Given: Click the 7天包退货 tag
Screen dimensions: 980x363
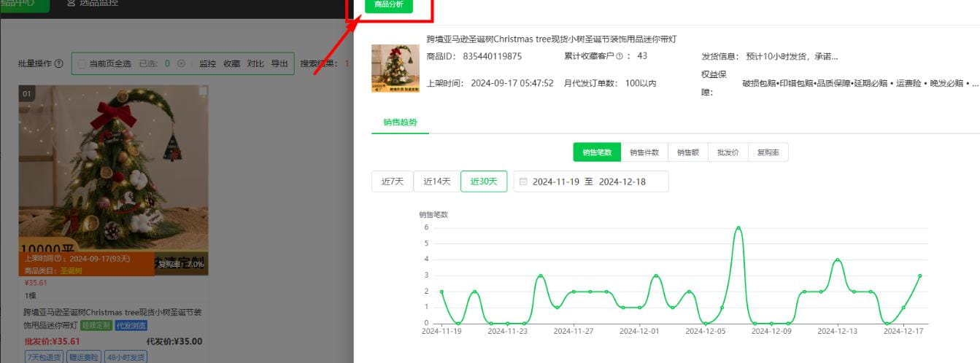Looking at the screenshot, I should point(45,357).
